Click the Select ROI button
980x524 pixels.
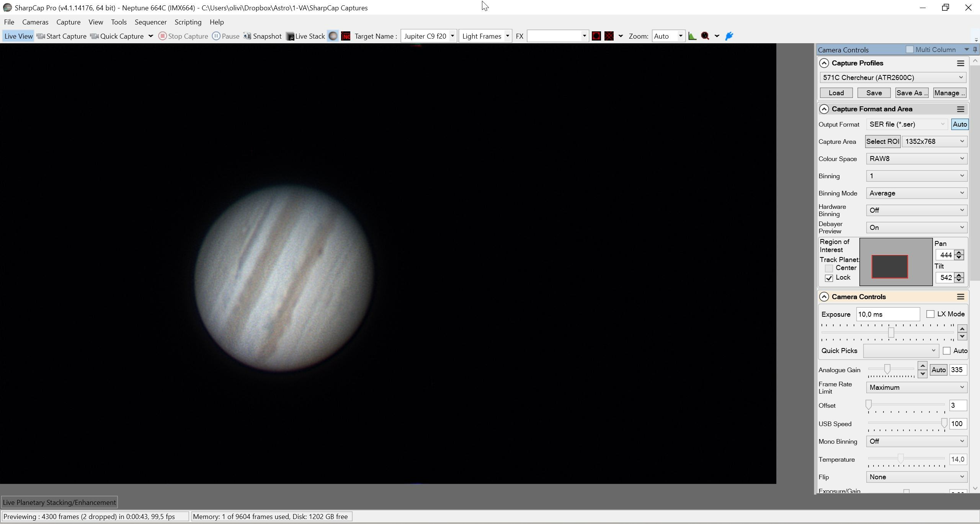pos(883,142)
